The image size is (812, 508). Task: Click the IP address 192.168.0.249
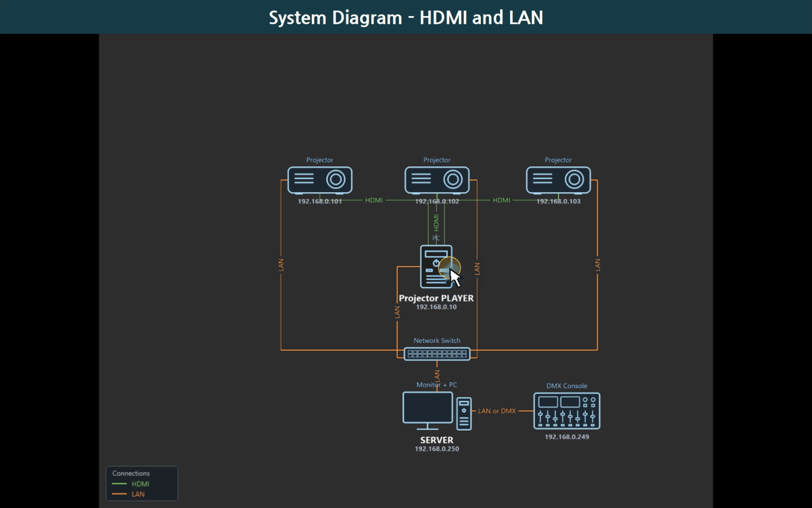(567, 436)
